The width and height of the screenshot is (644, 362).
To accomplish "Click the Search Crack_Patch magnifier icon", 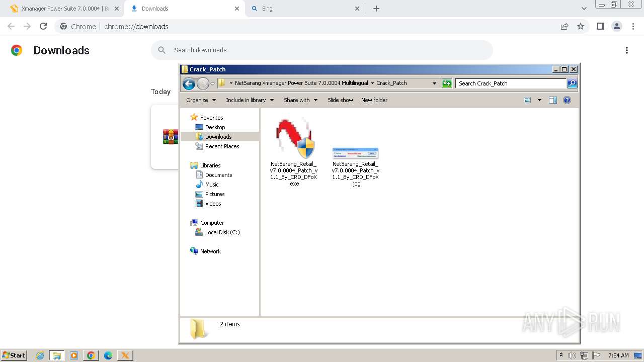I will (572, 83).
